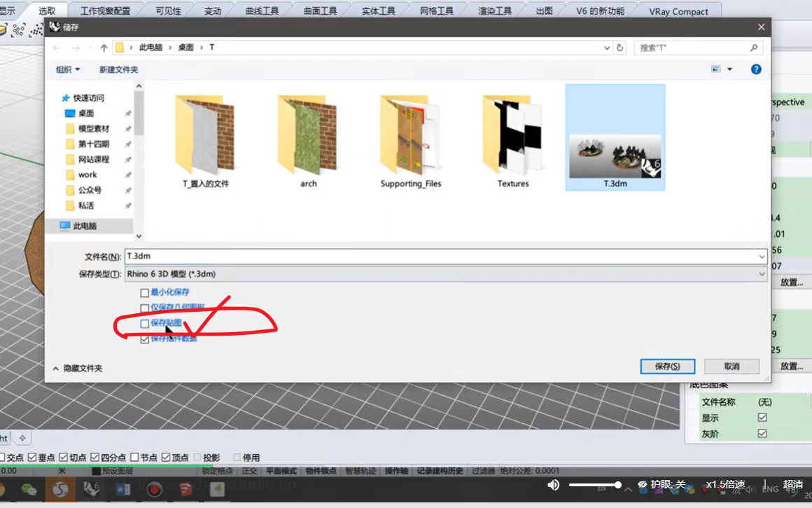Click the Rhino 6 icon in the taskbar

[92, 489]
